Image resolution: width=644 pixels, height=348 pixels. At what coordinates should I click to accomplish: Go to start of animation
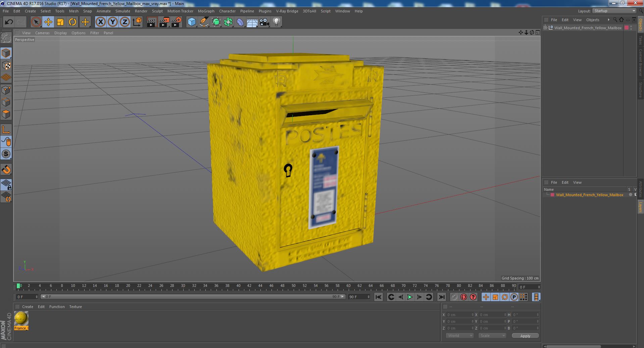pos(379,297)
